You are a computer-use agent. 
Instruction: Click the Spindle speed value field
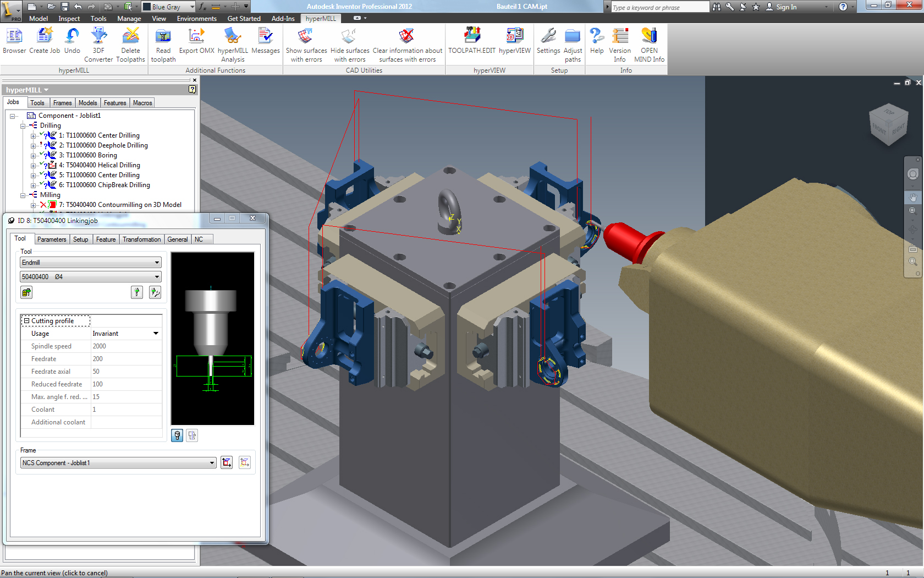click(x=126, y=346)
